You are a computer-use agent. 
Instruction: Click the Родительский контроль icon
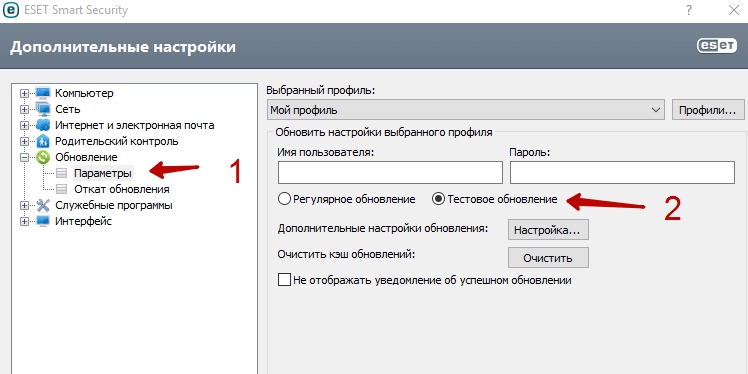[43, 141]
